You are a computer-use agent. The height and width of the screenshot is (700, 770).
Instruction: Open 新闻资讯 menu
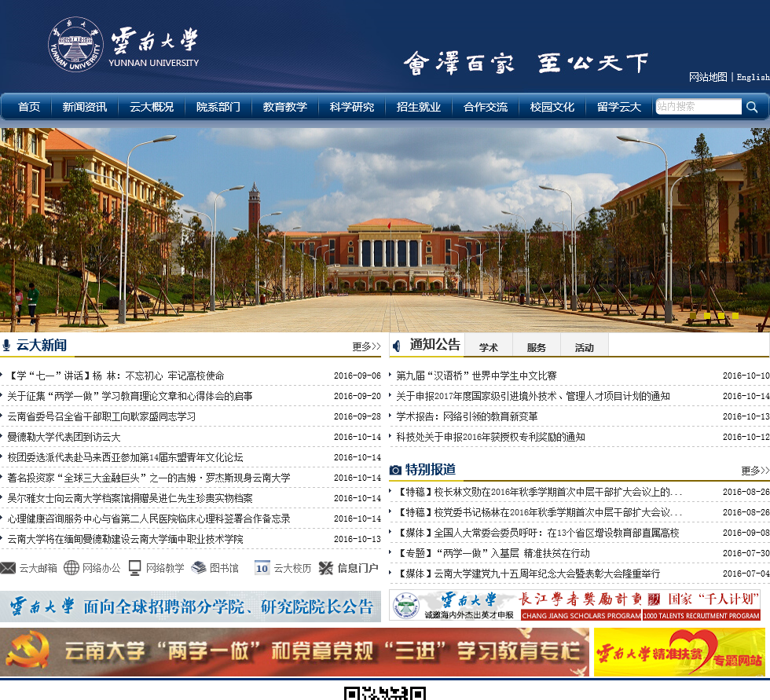pyautogui.click(x=85, y=107)
